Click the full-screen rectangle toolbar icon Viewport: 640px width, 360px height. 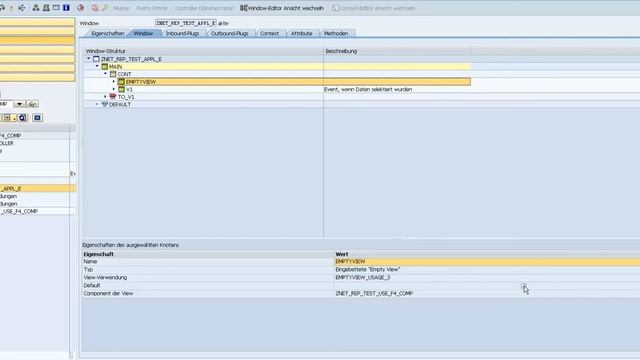point(56,8)
